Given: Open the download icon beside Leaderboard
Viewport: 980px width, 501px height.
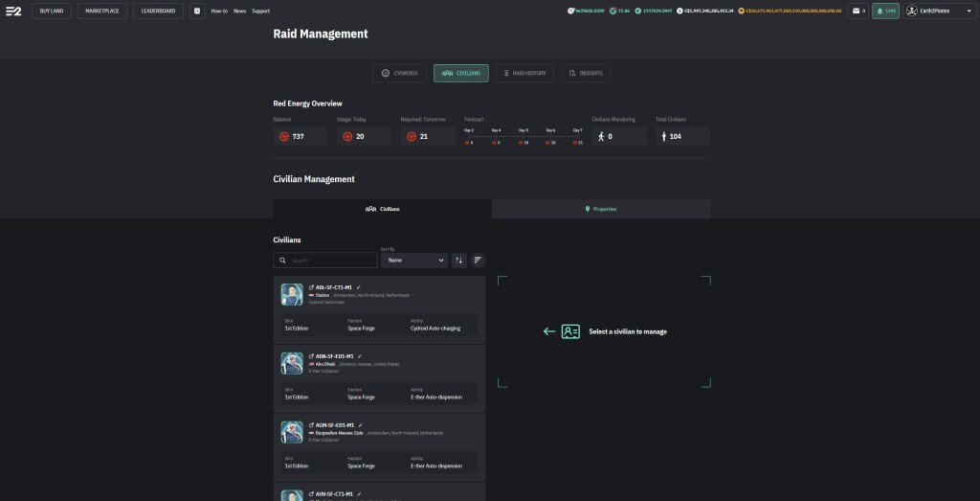Looking at the screenshot, I should click(197, 11).
